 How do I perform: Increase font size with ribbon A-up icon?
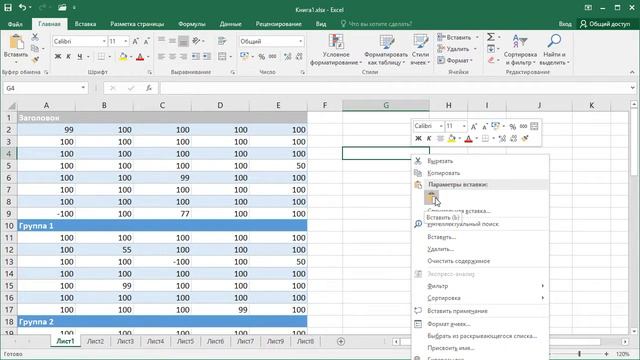[x=136, y=41]
